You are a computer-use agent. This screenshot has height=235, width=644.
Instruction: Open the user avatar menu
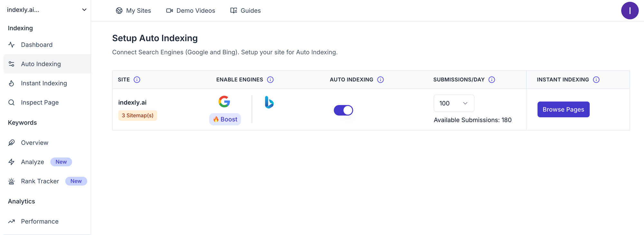coord(630,11)
